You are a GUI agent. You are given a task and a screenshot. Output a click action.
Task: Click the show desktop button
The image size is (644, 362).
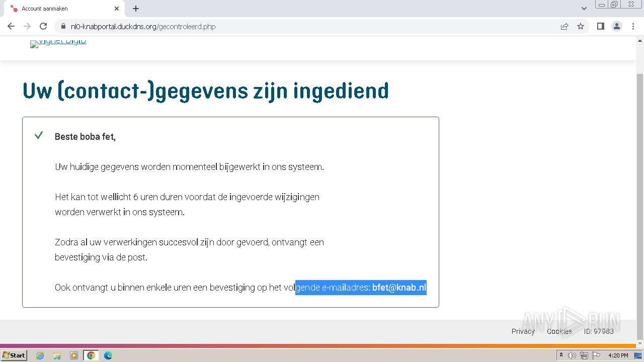click(638, 355)
